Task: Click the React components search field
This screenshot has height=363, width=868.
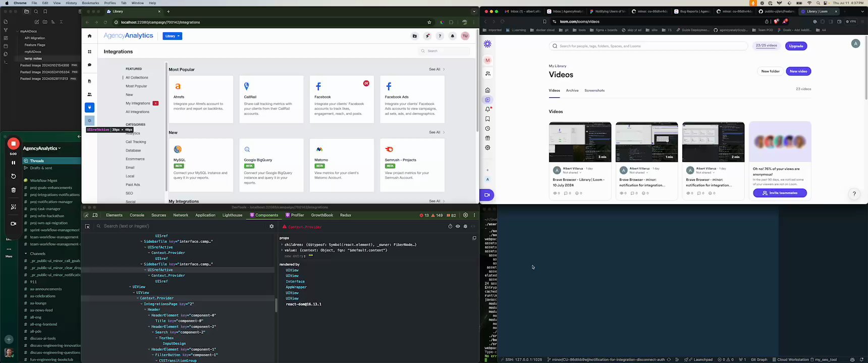Action: tap(184, 226)
